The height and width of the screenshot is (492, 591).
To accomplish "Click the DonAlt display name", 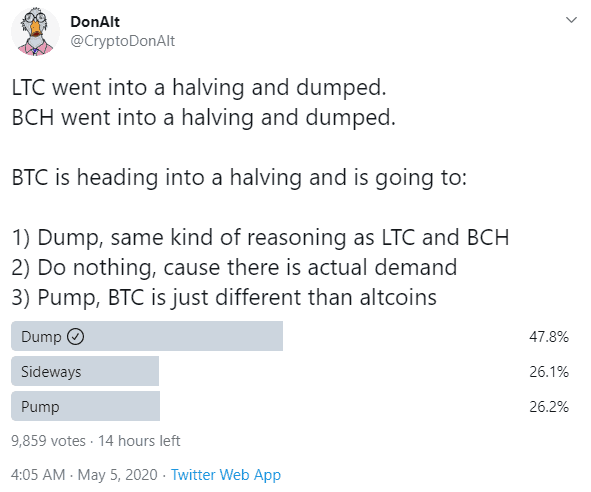I will click(x=95, y=21).
